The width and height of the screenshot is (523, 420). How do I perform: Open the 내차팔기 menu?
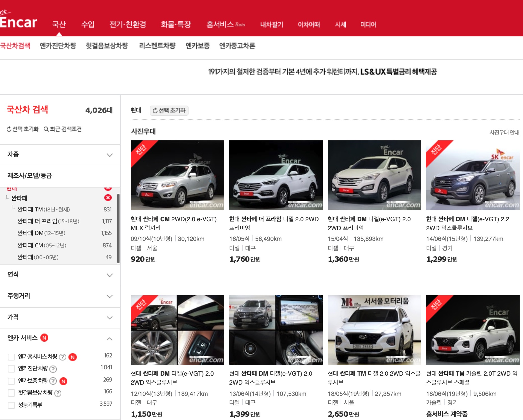(x=272, y=24)
